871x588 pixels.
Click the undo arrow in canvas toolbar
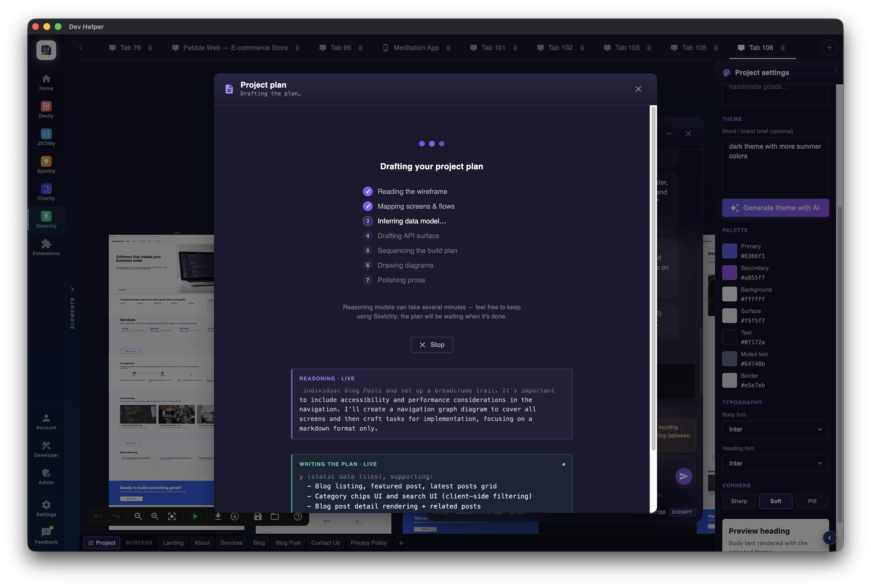(x=98, y=516)
